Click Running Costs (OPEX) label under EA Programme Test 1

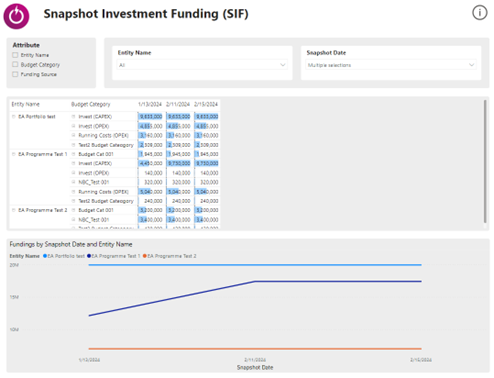coord(103,192)
